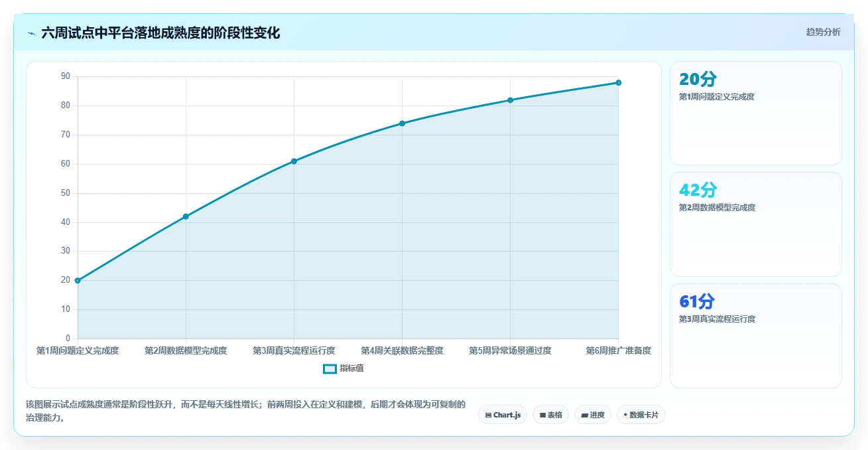Click the 第2周数据模型完成度 axis label

point(186,350)
